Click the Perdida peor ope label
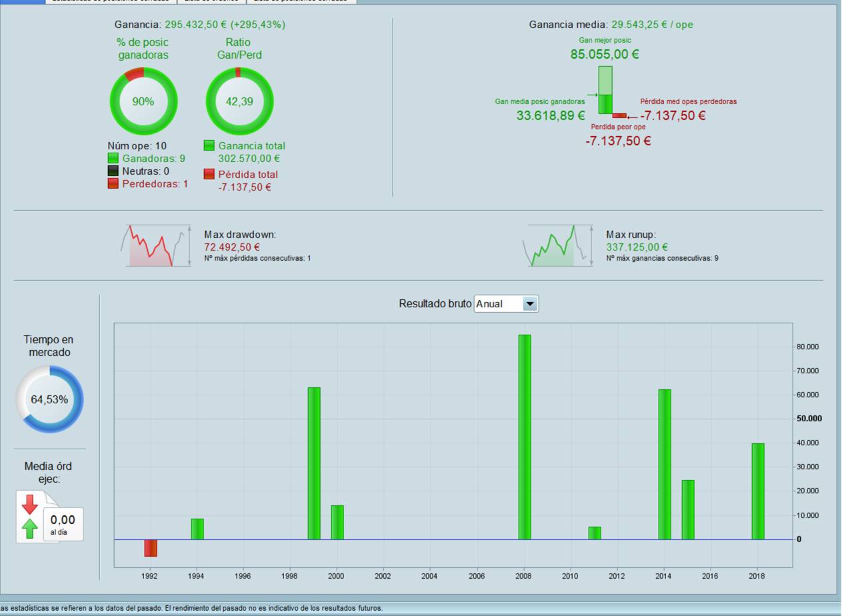The width and height of the screenshot is (842, 616). click(618, 127)
